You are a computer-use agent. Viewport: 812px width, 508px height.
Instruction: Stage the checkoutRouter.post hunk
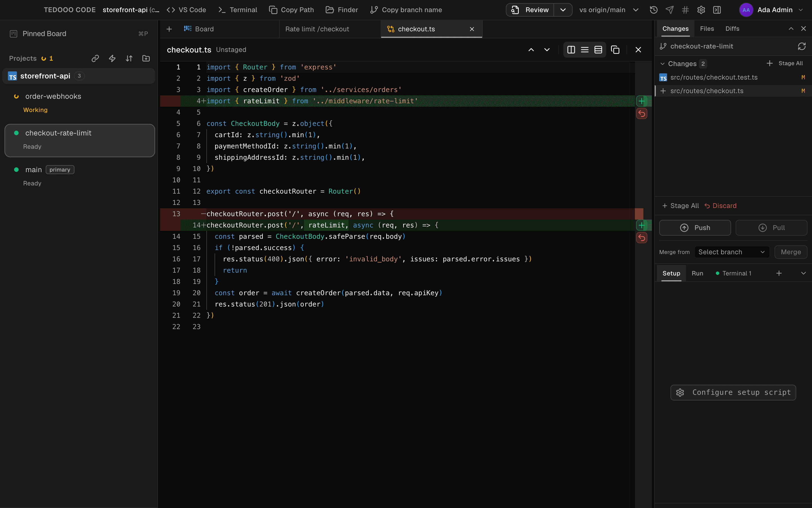[x=641, y=225]
